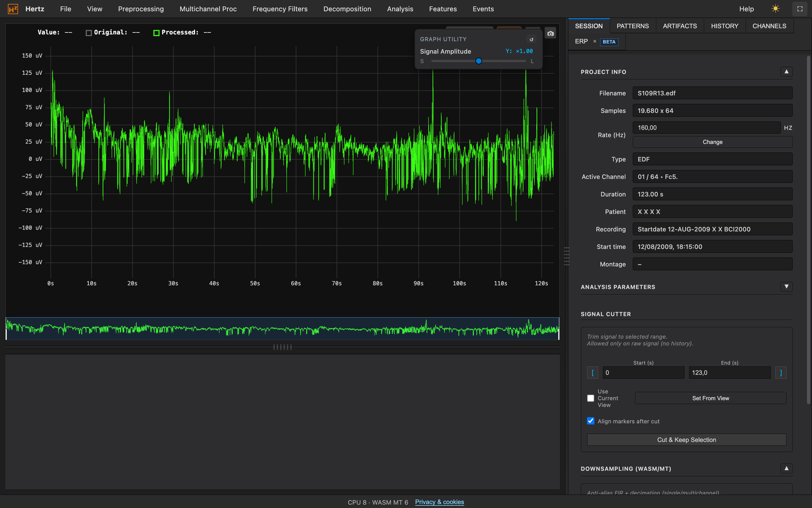Image resolution: width=812 pixels, height=508 pixels.
Task: Click the Type field showing EDF
Action: tap(712, 159)
